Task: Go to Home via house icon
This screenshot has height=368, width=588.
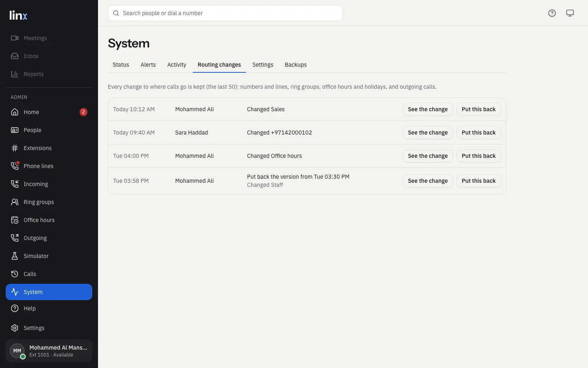Action: (15, 112)
